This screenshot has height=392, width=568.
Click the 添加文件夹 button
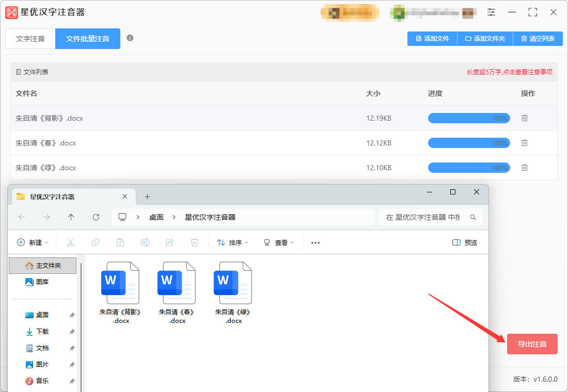485,39
